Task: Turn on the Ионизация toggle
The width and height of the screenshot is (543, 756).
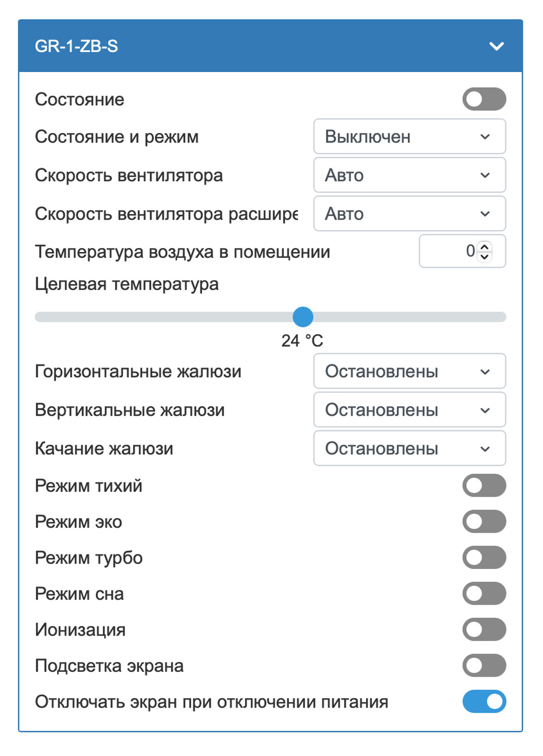Action: (484, 629)
